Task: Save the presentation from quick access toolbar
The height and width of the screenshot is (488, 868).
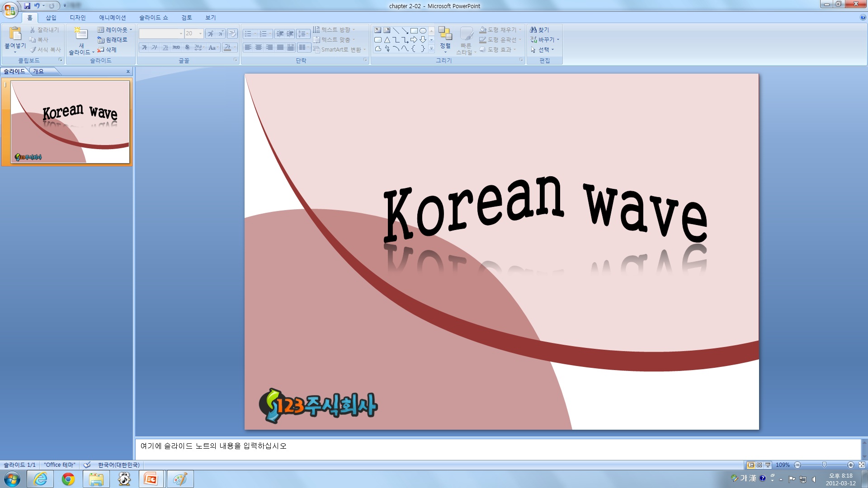Action: pos(27,6)
